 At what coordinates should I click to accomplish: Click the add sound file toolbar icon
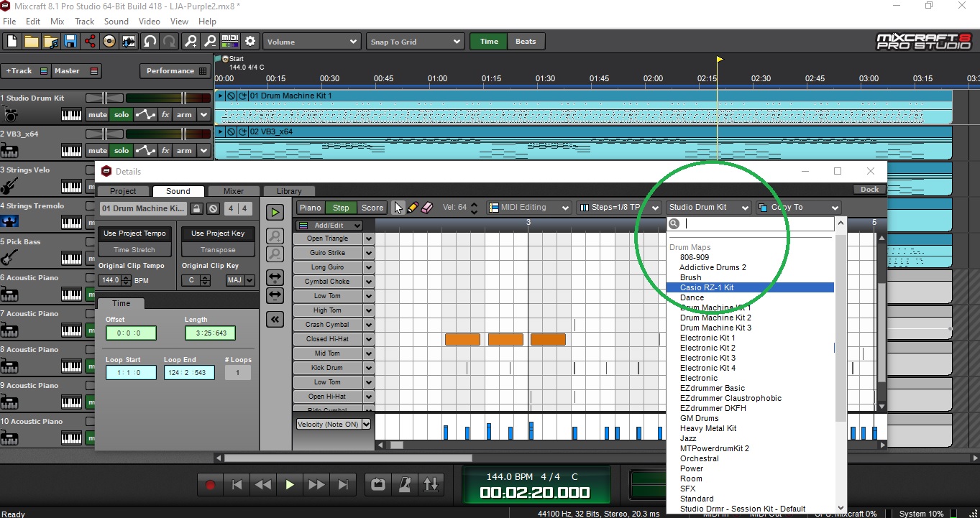[50, 42]
